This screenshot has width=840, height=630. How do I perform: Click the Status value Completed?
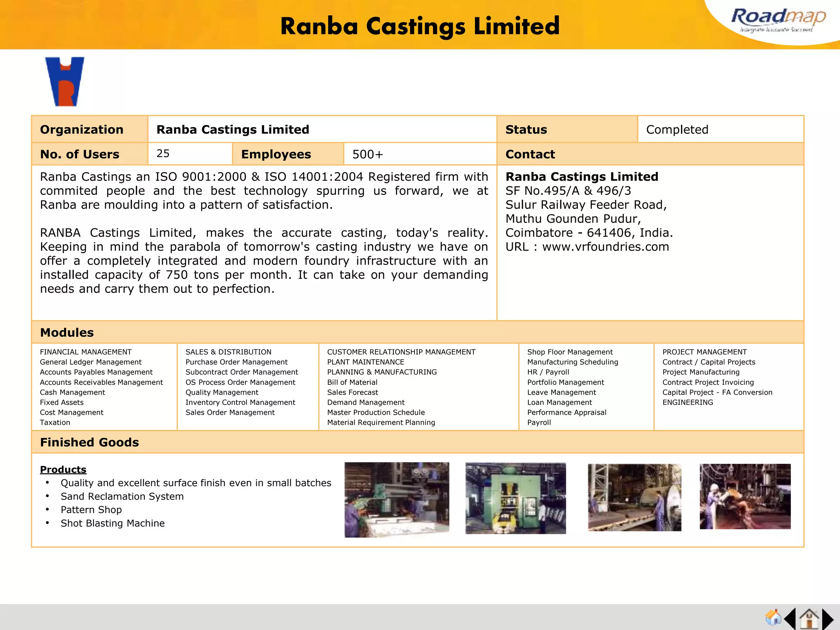click(x=677, y=130)
